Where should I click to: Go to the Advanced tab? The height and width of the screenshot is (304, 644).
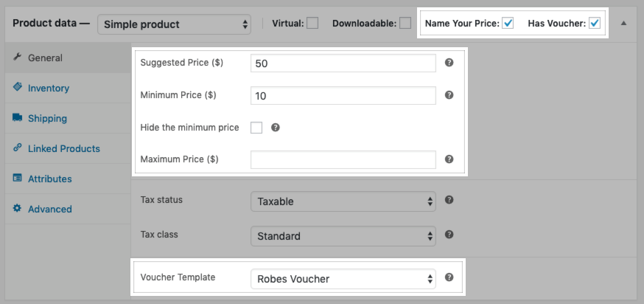49,209
